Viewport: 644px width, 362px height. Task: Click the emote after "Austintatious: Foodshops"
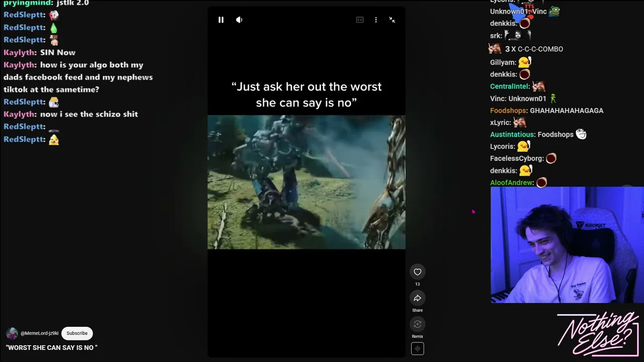pos(581,134)
